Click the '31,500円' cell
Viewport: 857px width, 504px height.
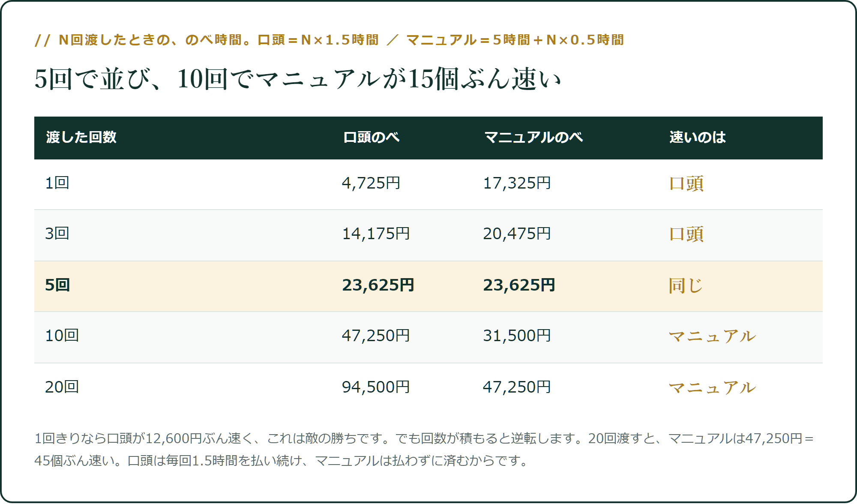click(x=517, y=336)
